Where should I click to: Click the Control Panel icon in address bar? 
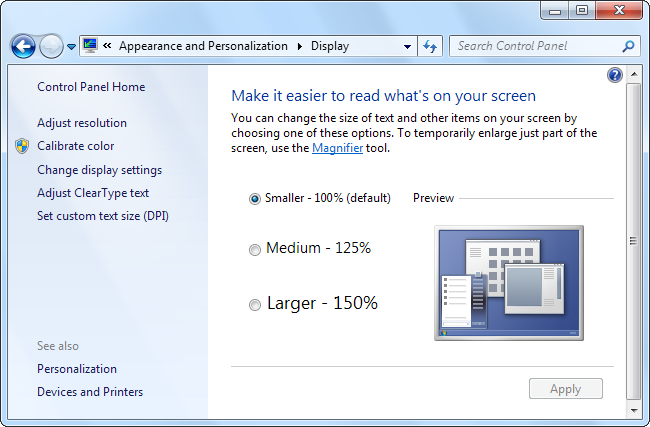90,45
